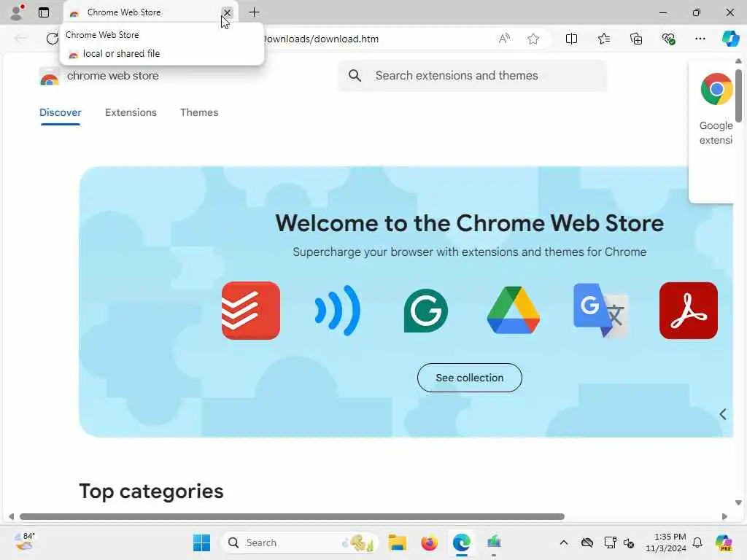Switch to the Discover tab
Image resolution: width=747 pixels, height=560 pixels.
coord(61,112)
